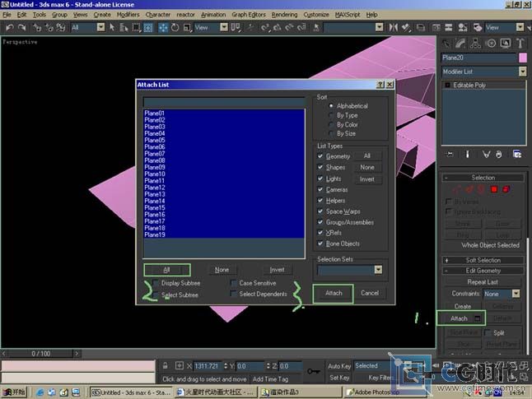Uncheck Shapes list type
The image size is (532, 399).
pos(320,167)
